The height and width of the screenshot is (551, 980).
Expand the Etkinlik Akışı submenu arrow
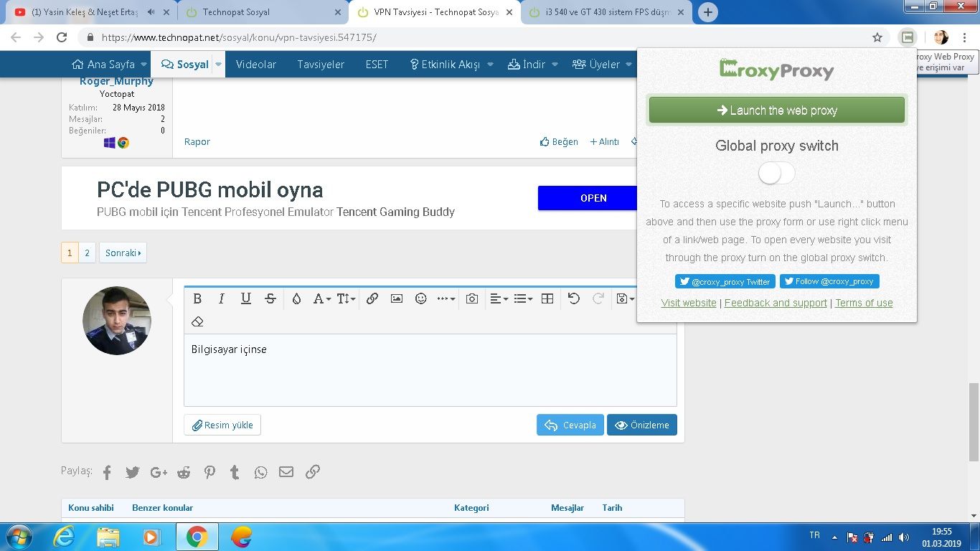[490, 65]
